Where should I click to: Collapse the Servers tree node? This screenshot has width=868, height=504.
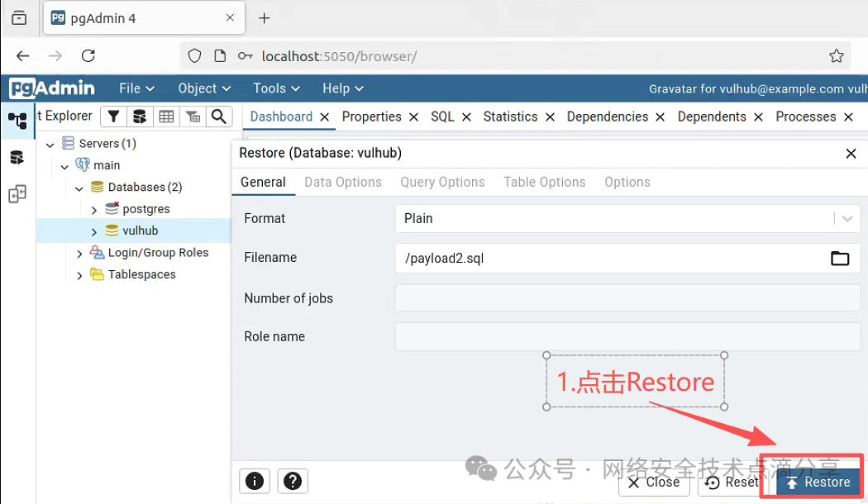[x=50, y=145]
